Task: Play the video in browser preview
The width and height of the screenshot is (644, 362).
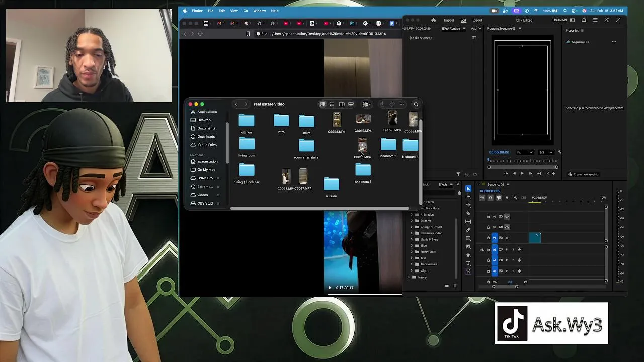Action: [x=330, y=288]
